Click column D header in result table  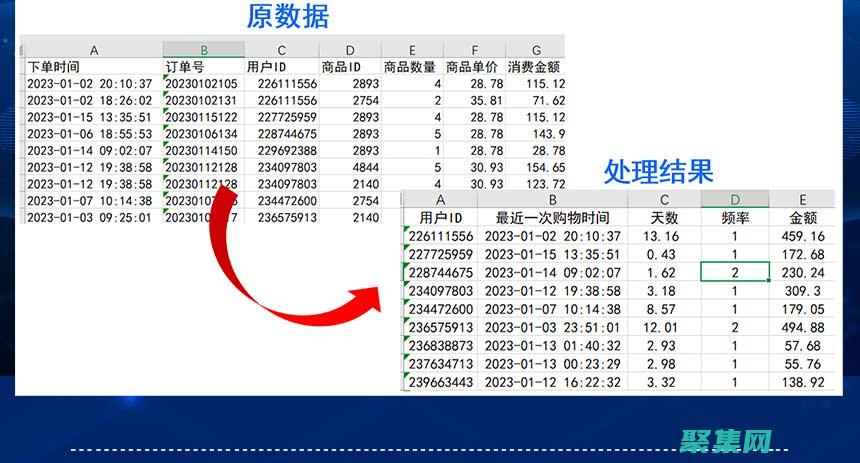point(735,199)
